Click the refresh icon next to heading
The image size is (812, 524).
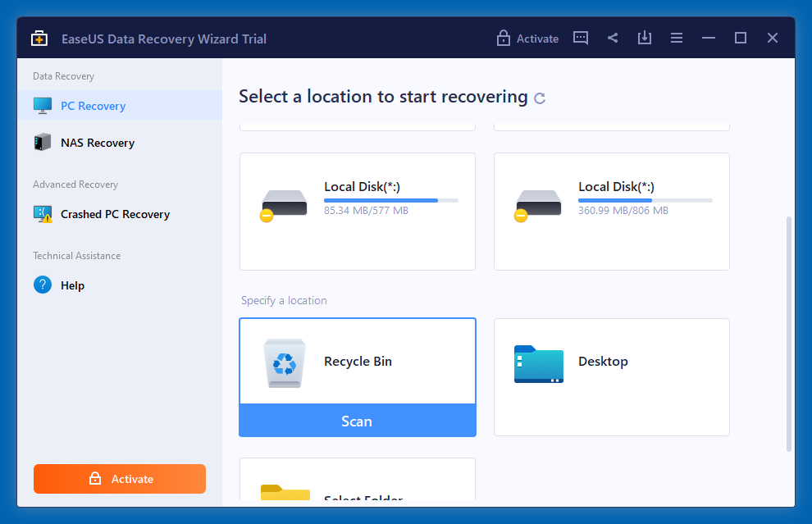tap(540, 98)
